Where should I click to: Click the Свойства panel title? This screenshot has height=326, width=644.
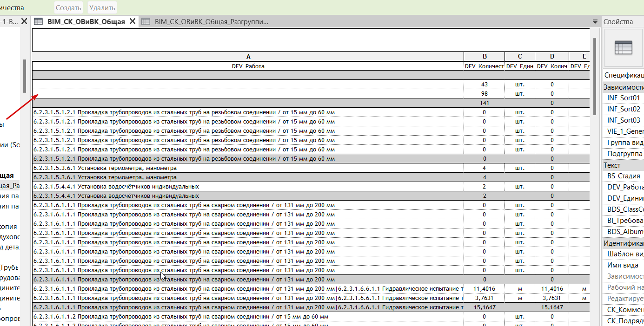pos(618,22)
